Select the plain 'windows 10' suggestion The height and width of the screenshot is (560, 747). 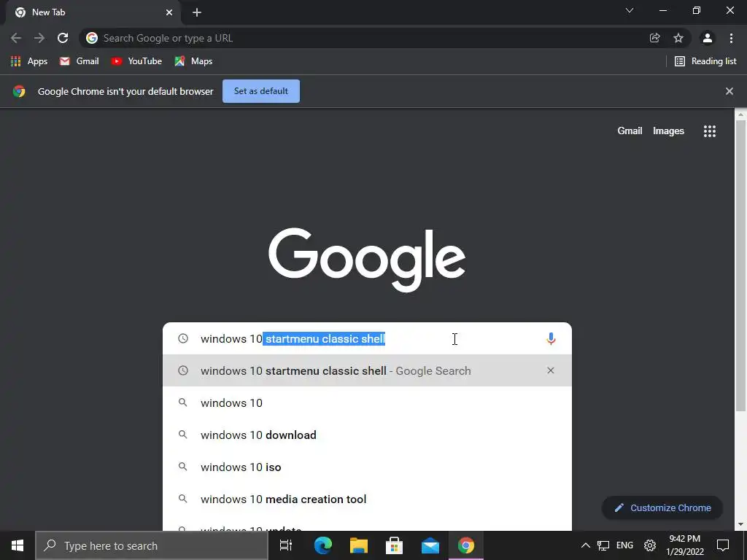(367, 402)
